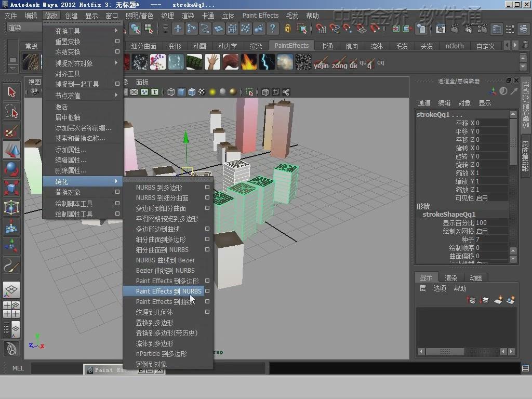Toggle smooth shade all cube in viewport toolbar

click(181, 92)
